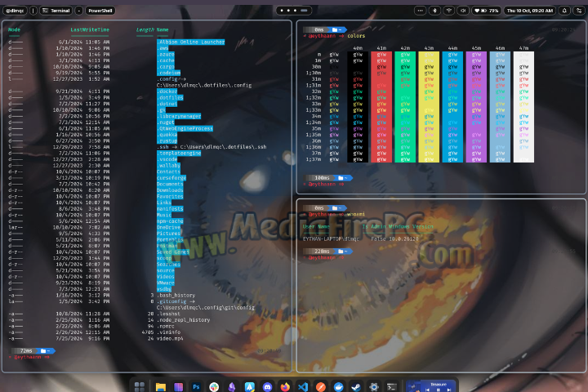This screenshot has width=588, height=392.
Task: Open Docker Desktop from the dock
Action: (x=339, y=387)
